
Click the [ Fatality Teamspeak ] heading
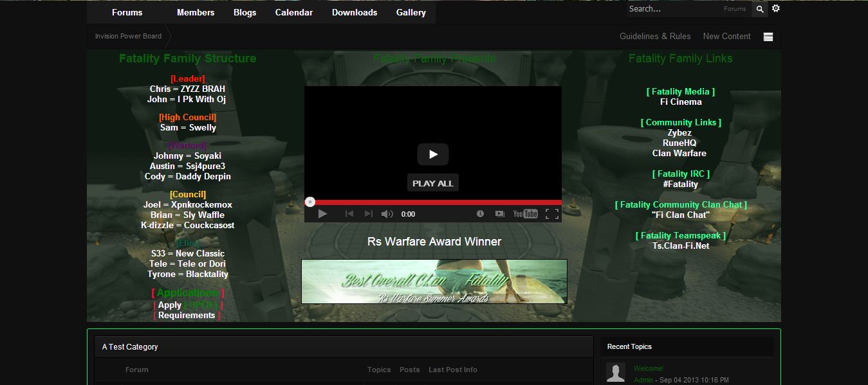pos(681,235)
